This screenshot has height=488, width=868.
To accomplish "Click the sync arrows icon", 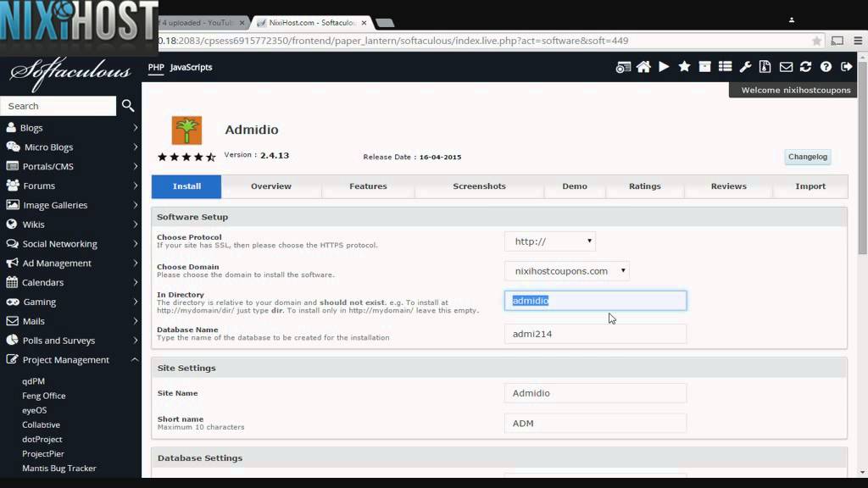I will [x=805, y=67].
